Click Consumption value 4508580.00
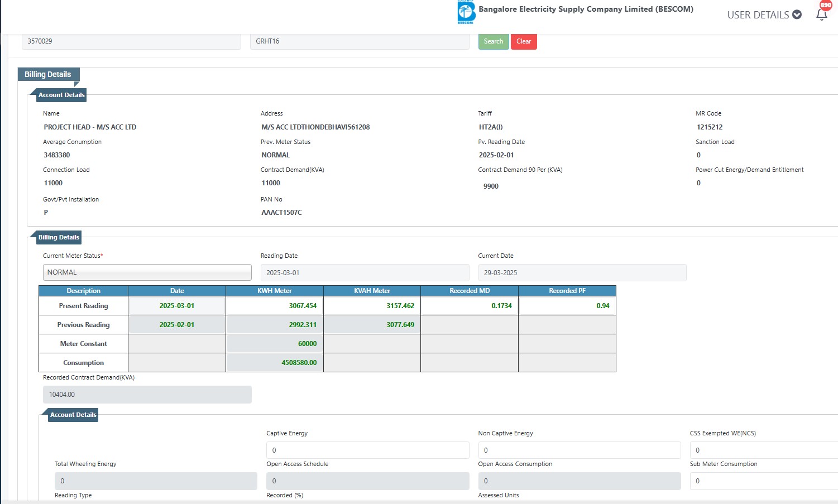 [275, 363]
